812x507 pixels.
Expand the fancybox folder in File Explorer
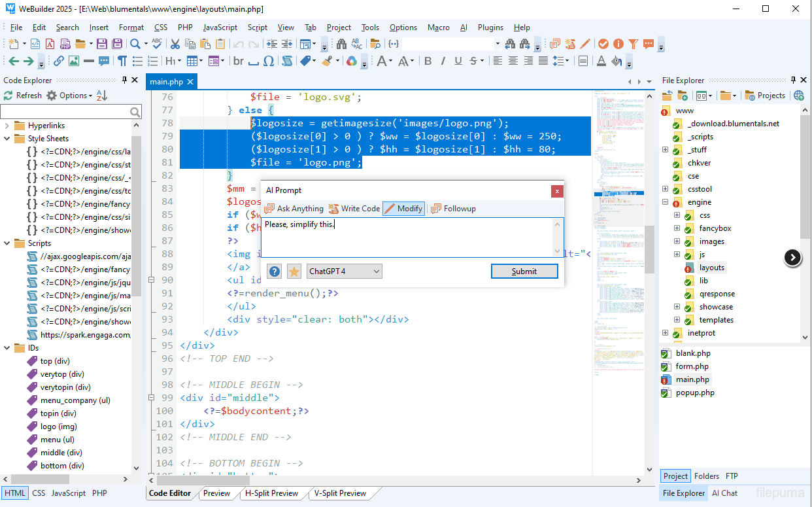[x=677, y=228]
